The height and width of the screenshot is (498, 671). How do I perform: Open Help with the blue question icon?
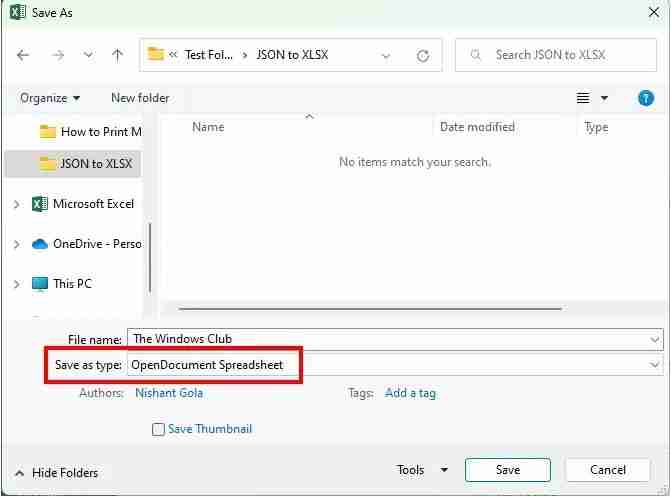[x=645, y=98]
